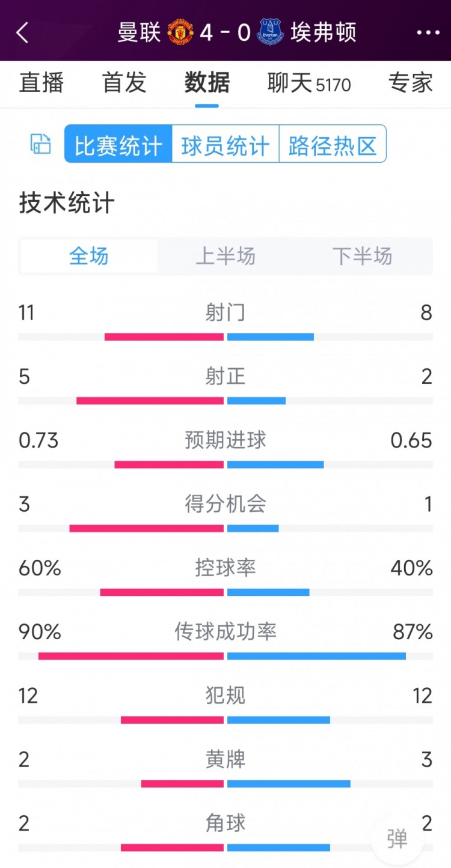
Task: Switch to the 首发 lineup tab
Action: pyautogui.click(x=124, y=83)
